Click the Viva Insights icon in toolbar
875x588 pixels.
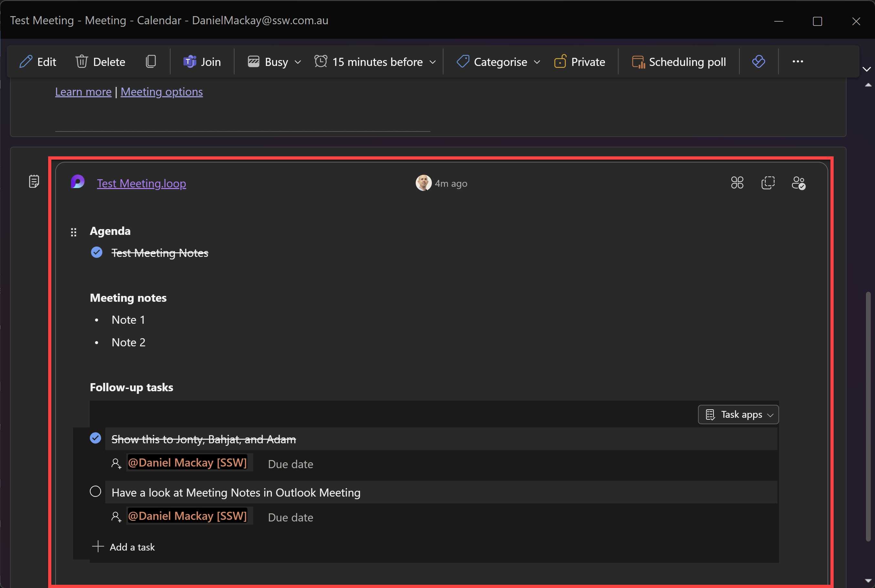[758, 61]
